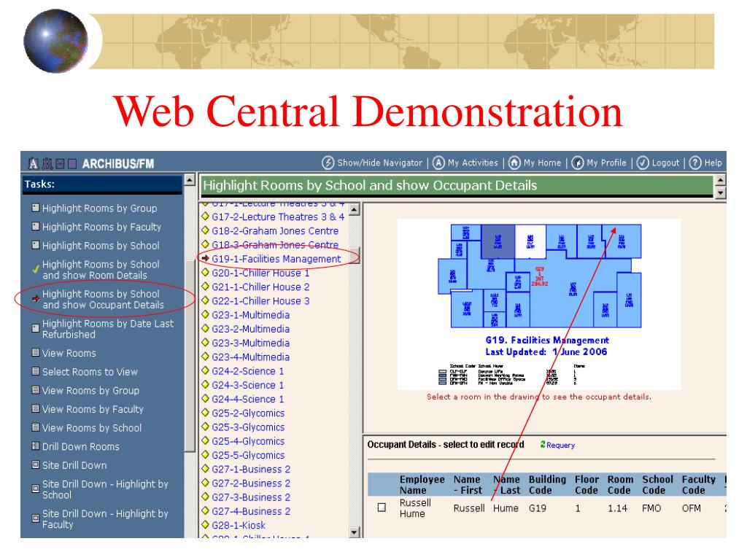This screenshot has height=560, width=747.
Task: Open View Rooms by Faculty task
Action: pos(93,409)
